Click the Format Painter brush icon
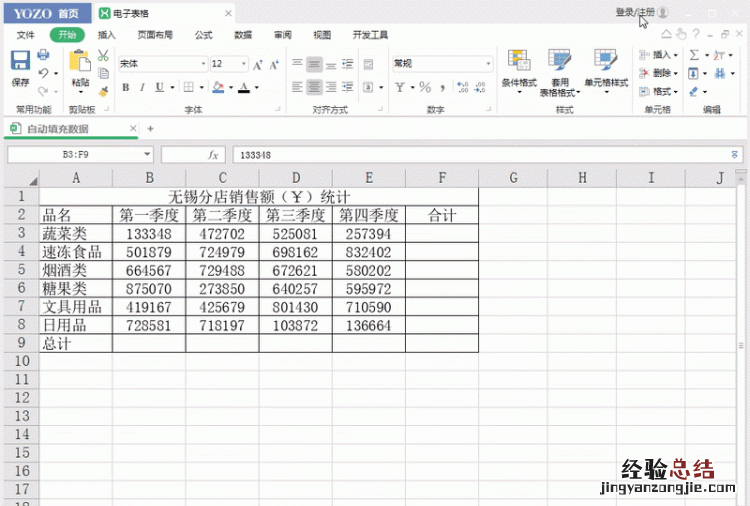This screenshot has height=506, width=750. click(x=103, y=90)
